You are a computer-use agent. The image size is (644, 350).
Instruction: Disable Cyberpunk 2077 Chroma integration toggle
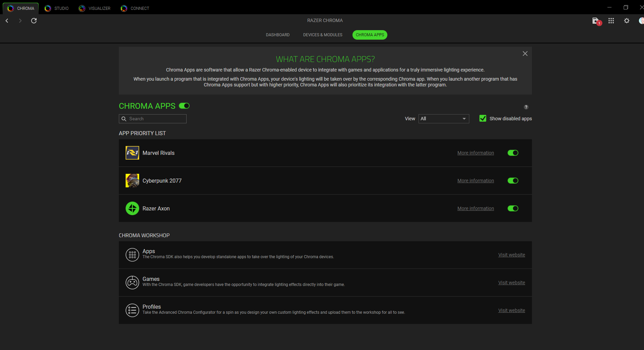[x=513, y=181]
